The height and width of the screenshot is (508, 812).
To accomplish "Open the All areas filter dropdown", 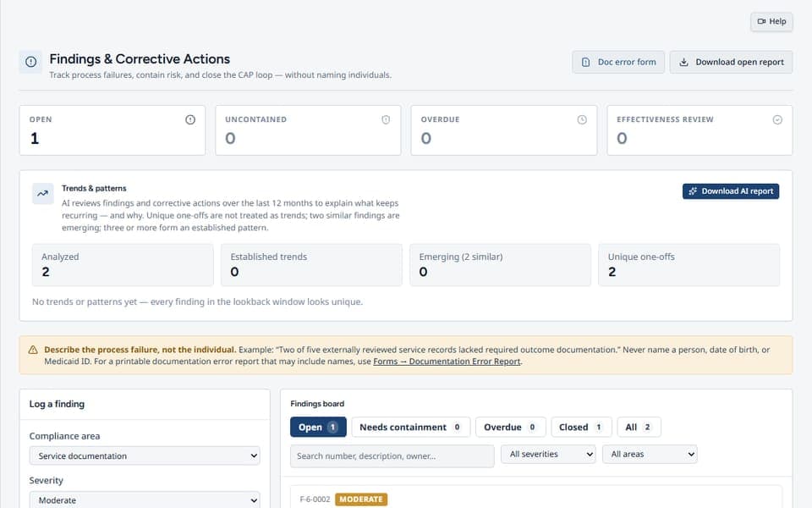I will pyautogui.click(x=650, y=454).
